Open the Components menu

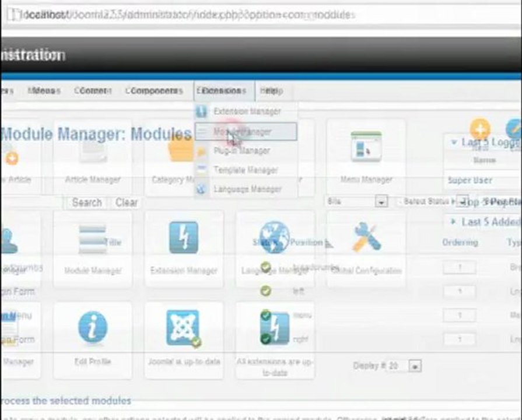pyautogui.click(x=154, y=90)
